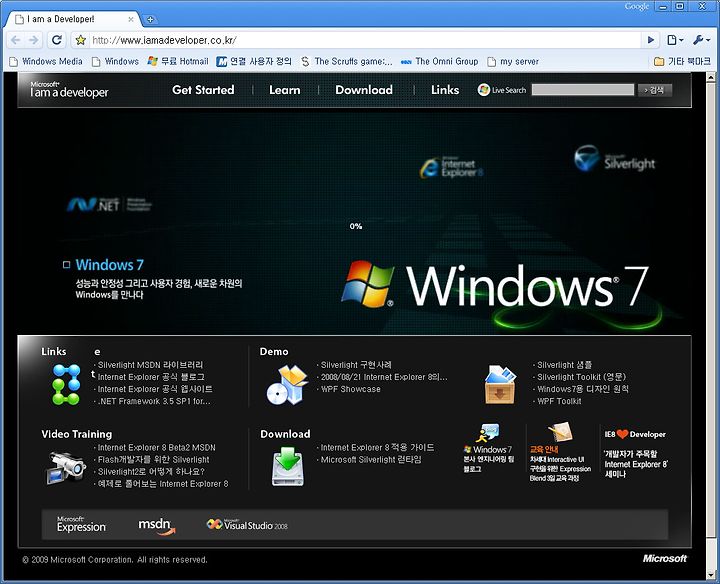The image size is (720, 584).
Task: Click the large Windows 7 flag logo
Action: (367, 284)
